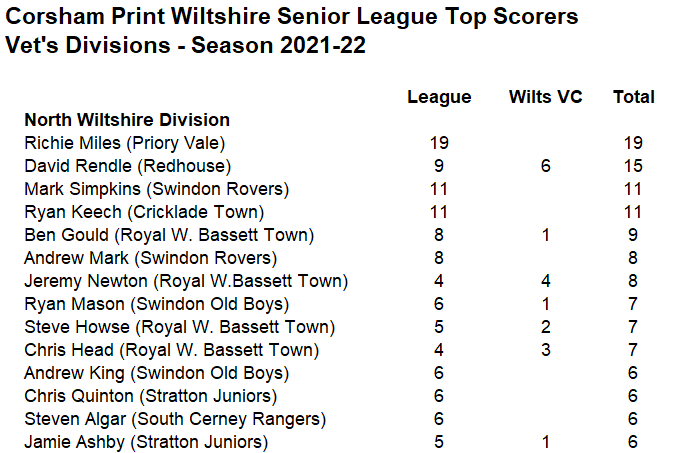Click the Total column header
The image size is (673, 453).
click(634, 97)
